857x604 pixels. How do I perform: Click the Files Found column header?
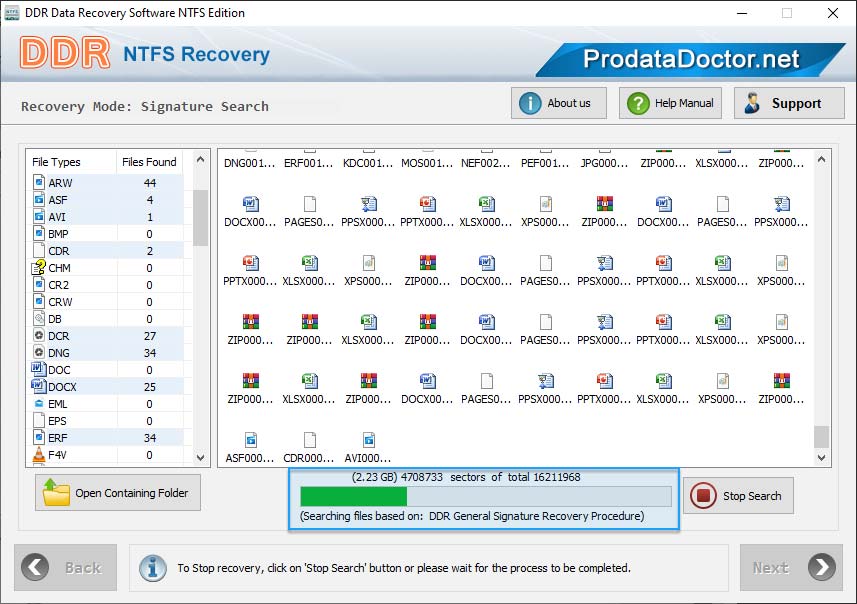(149, 162)
